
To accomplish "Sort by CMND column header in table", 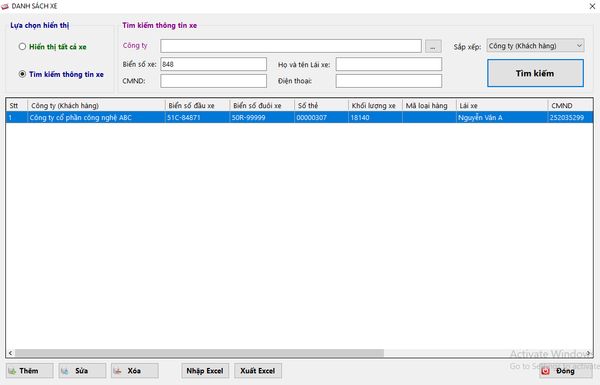I will [570, 106].
